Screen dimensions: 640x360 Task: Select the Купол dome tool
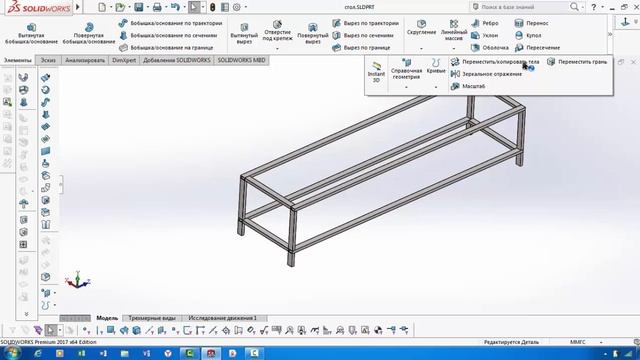click(x=528, y=36)
